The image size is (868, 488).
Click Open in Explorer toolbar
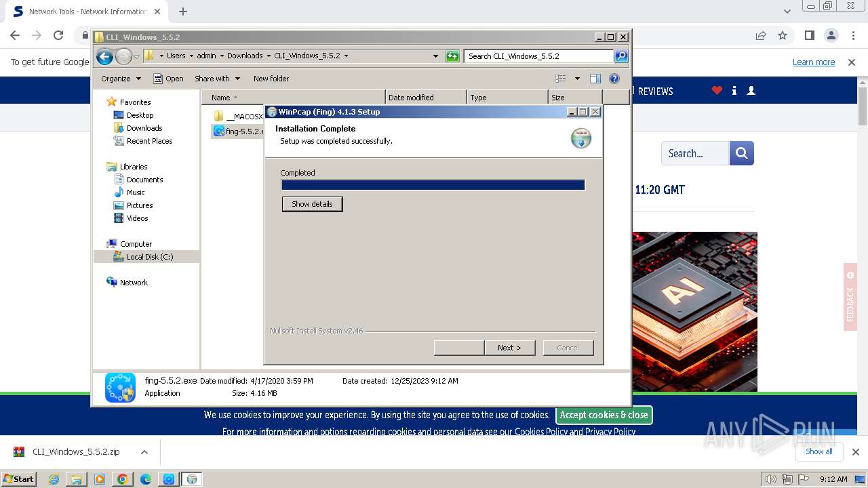(x=168, y=79)
